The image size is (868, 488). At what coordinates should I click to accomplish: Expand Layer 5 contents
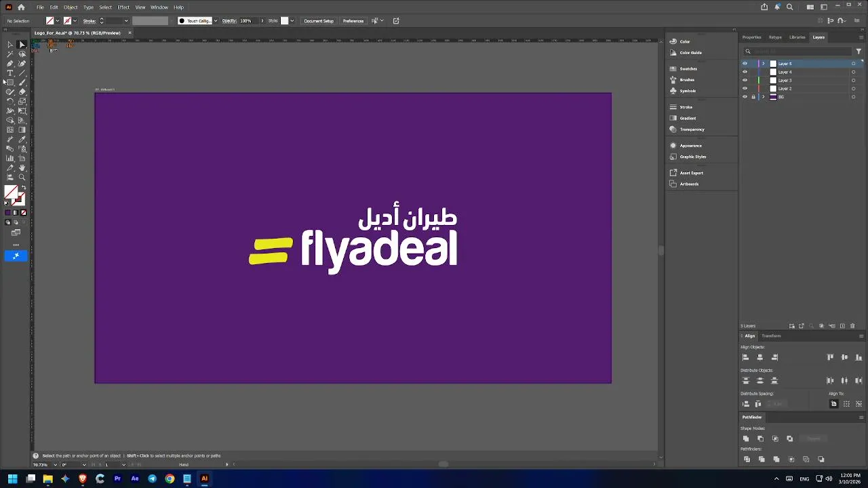point(764,64)
